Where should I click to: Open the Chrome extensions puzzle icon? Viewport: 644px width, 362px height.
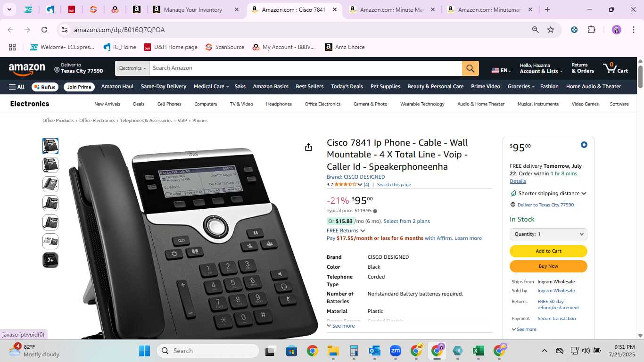coord(591,30)
